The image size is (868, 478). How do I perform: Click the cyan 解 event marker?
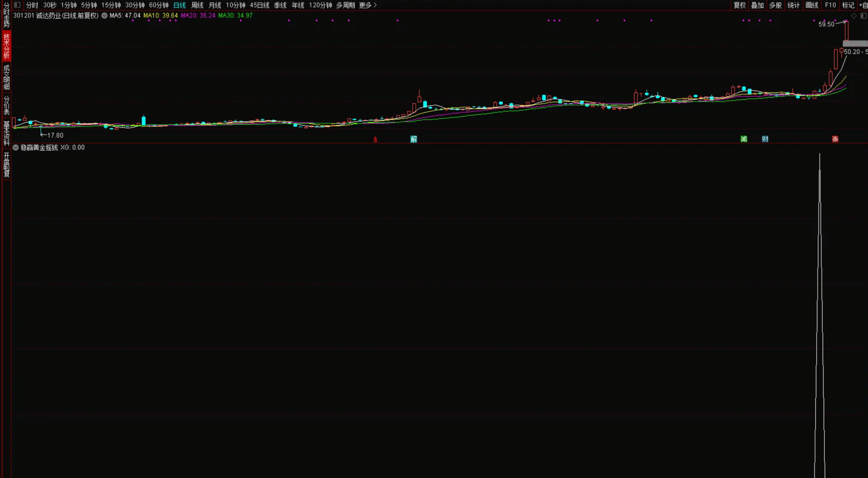(x=414, y=139)
